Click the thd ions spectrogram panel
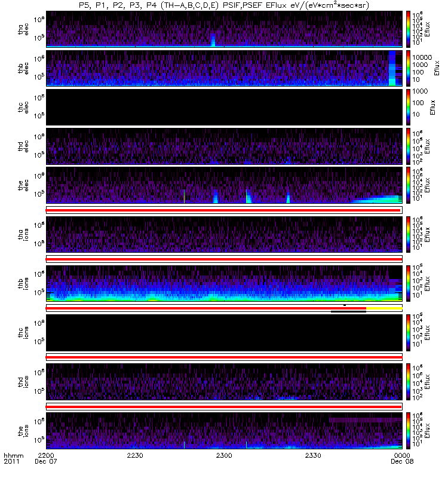This screenshot has height=478, width=448. (x=225, y=382)
